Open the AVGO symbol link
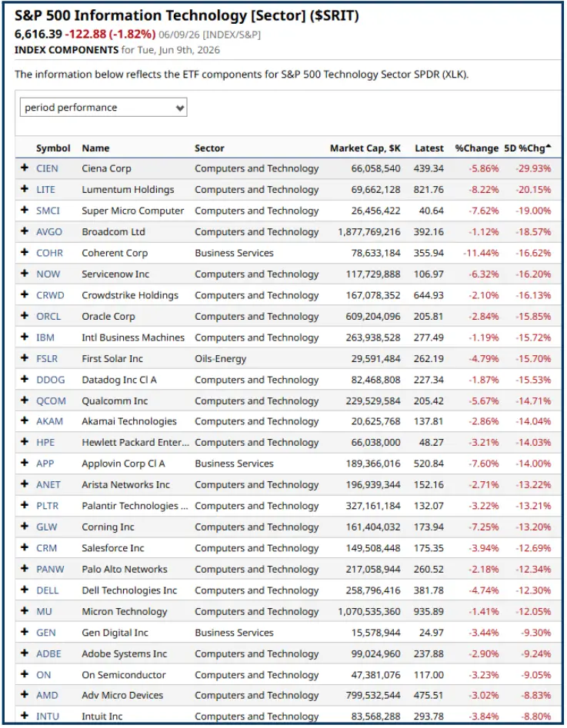This screenshot has height=728, width=567. [x=48, y=231]
